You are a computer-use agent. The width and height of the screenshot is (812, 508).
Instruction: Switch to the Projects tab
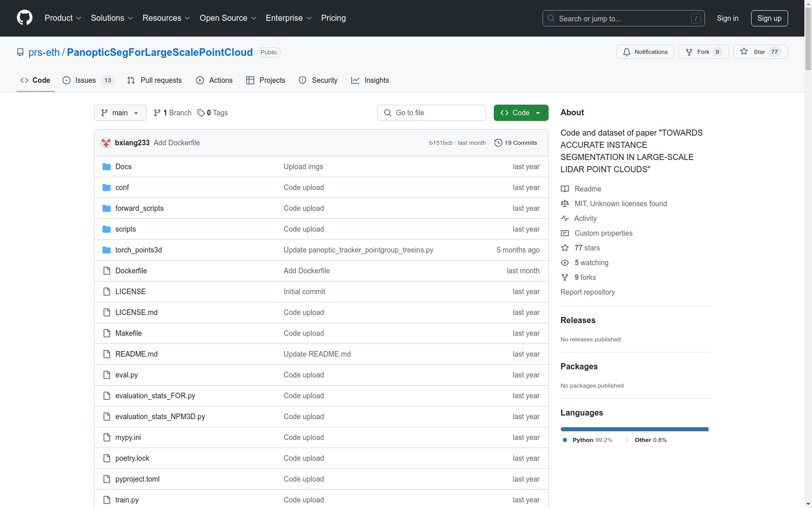[265, 80]
